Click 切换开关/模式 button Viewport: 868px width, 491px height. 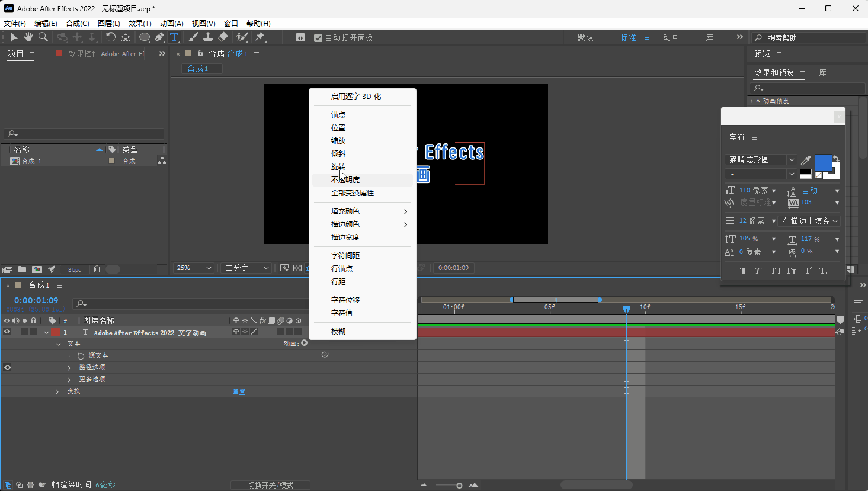(270, 485)
